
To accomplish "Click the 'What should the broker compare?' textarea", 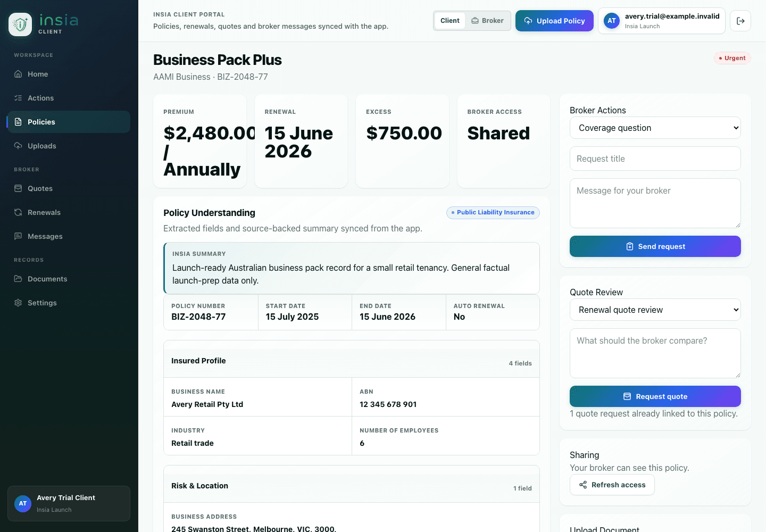I will 655,353.
